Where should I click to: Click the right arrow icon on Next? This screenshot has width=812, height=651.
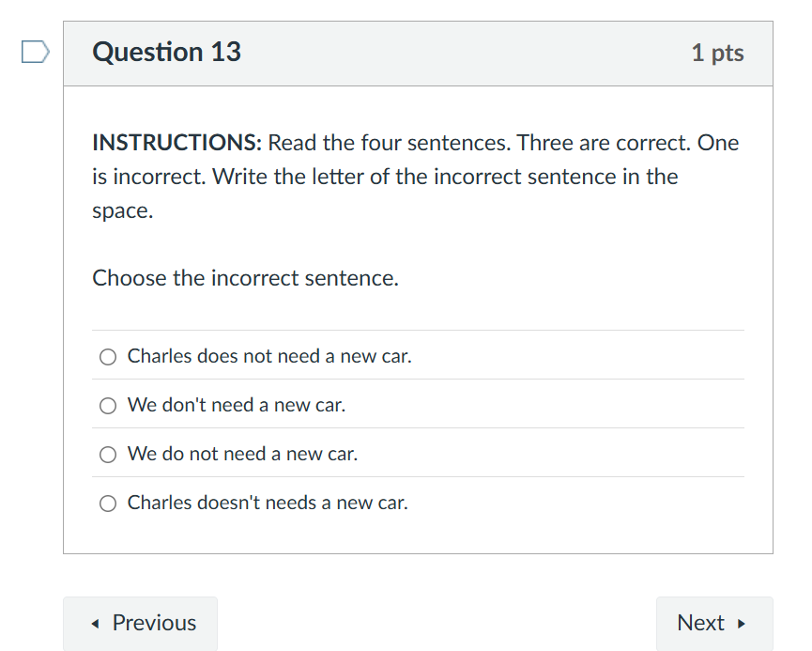pos(742,624)
